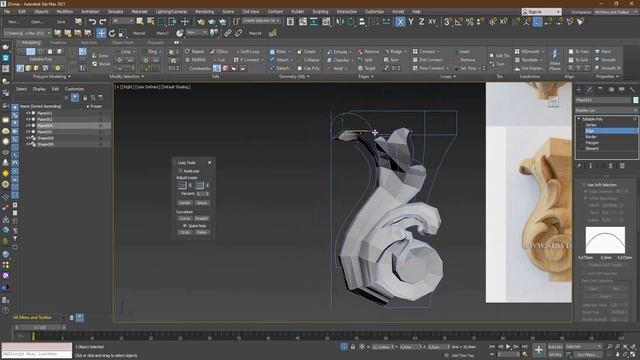Click the Unlink Selection chain icon
Screen dimensions: 640x360
(238, 33)
